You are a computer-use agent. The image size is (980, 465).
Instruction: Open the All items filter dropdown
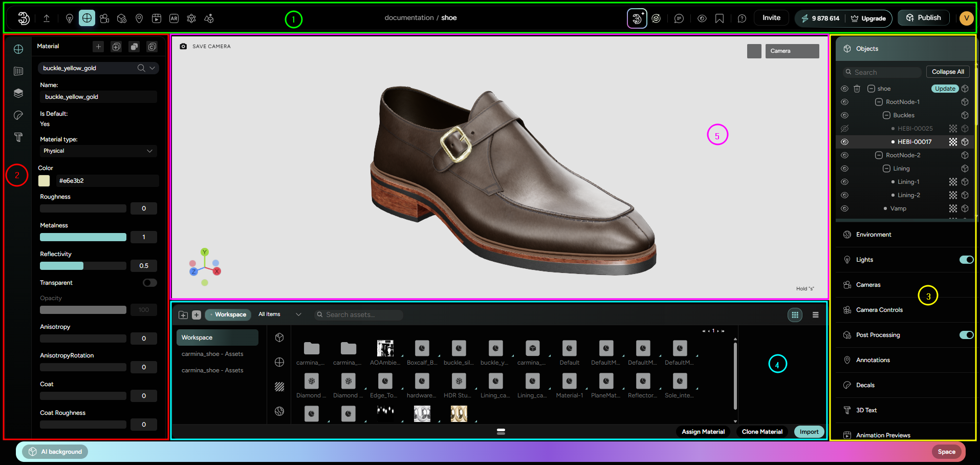tap(279, 314)
